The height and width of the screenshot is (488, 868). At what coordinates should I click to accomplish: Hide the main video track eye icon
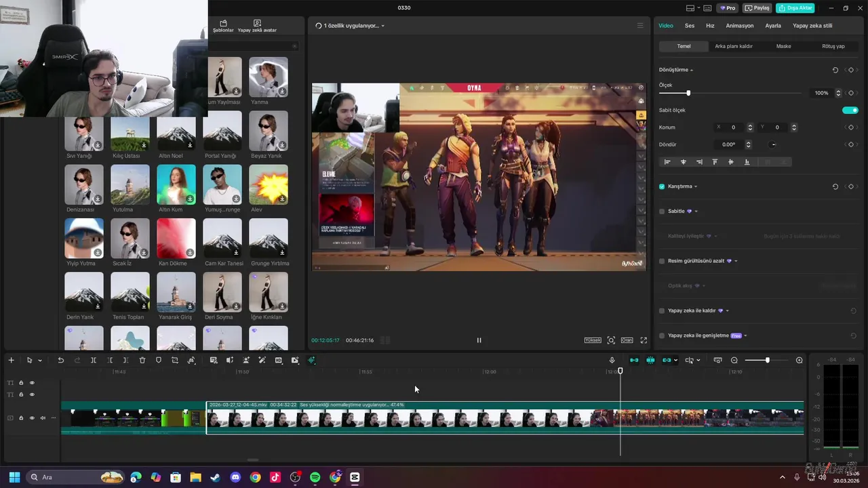pos(32,418)
